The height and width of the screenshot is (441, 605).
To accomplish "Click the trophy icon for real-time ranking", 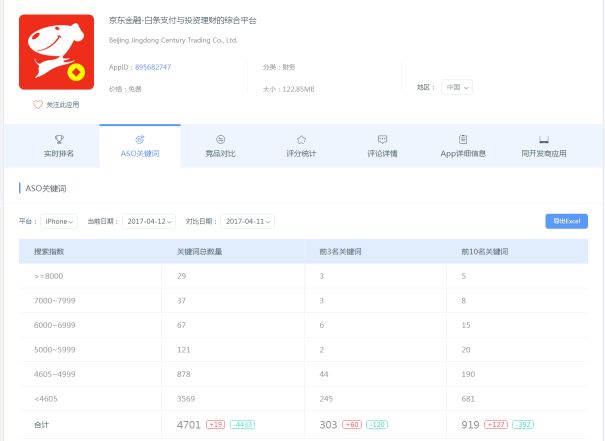I will click(59, 139).
